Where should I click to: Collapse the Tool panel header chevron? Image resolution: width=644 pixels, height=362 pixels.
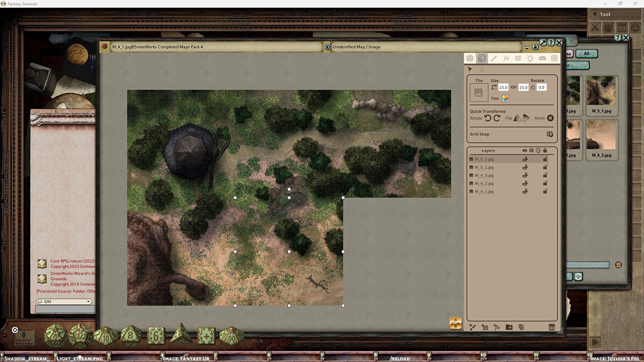pos(596,14)
